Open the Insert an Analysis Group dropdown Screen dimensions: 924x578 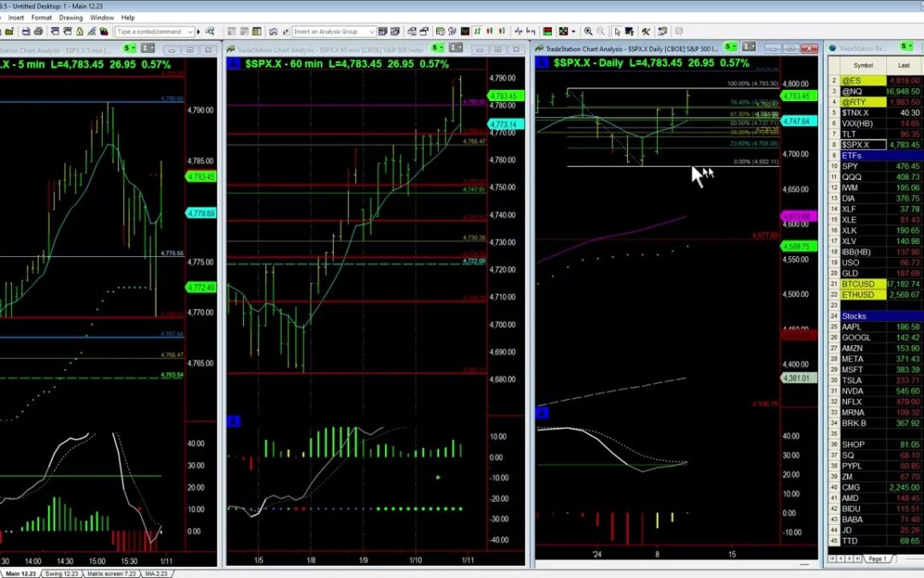pyautogui.click(x=372, y=32)
